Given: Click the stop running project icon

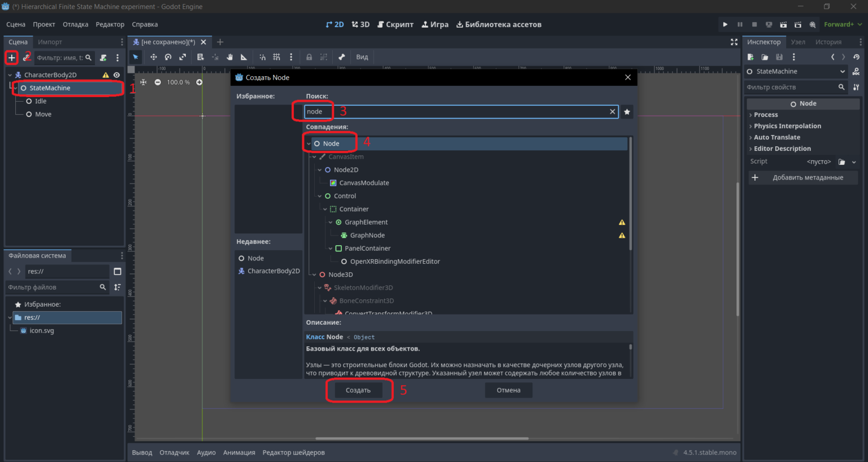Looking at the screenshot, I should click(754, 24).
